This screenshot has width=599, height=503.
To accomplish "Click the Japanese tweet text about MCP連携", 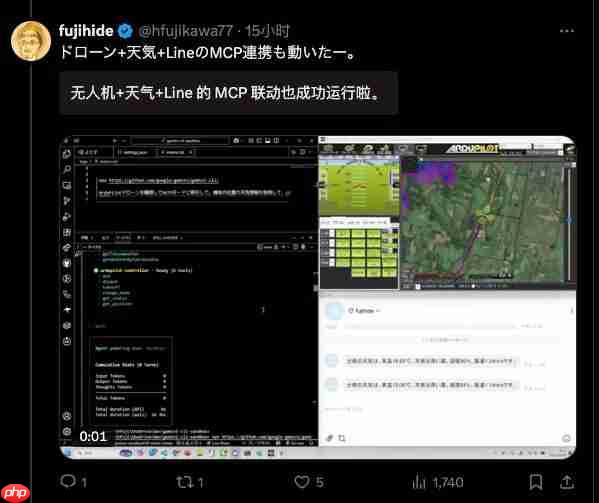I will point(208,52).
